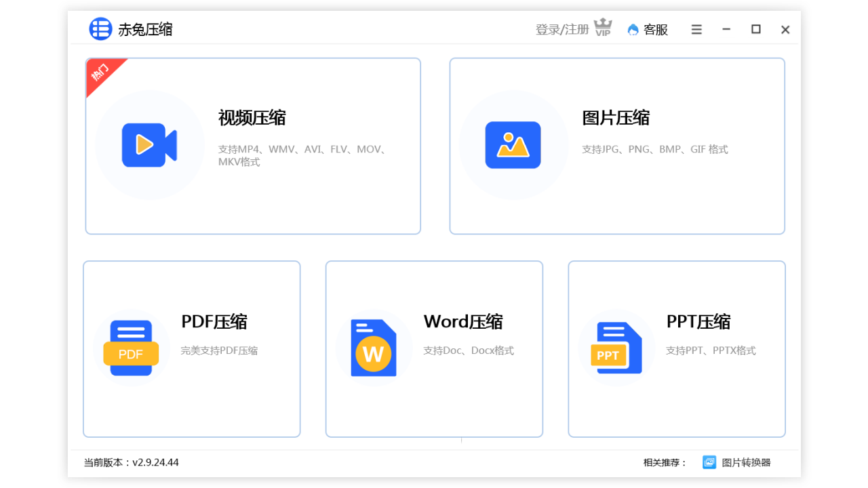Select the video compression camera icon
The width and height of the screenshot is (868, 488).
[150, 144]
